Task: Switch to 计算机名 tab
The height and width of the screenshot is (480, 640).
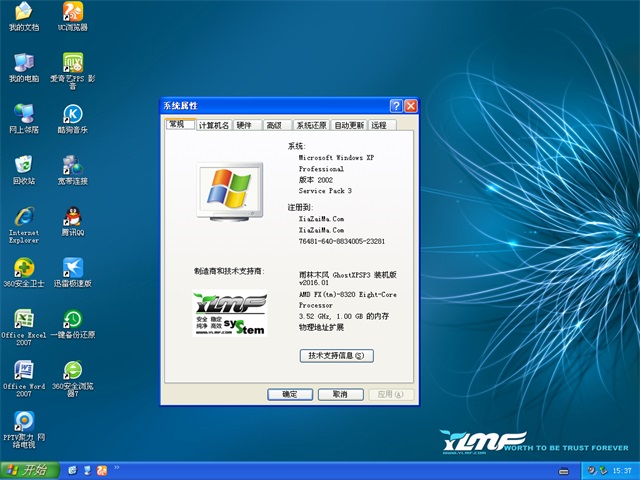Action: tap(214, 125)
